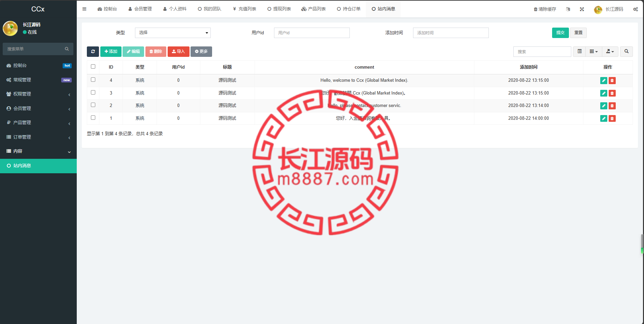644x324 pixels.
Task: Switch to 持仓订单 top tab
Action: [348, 9]
